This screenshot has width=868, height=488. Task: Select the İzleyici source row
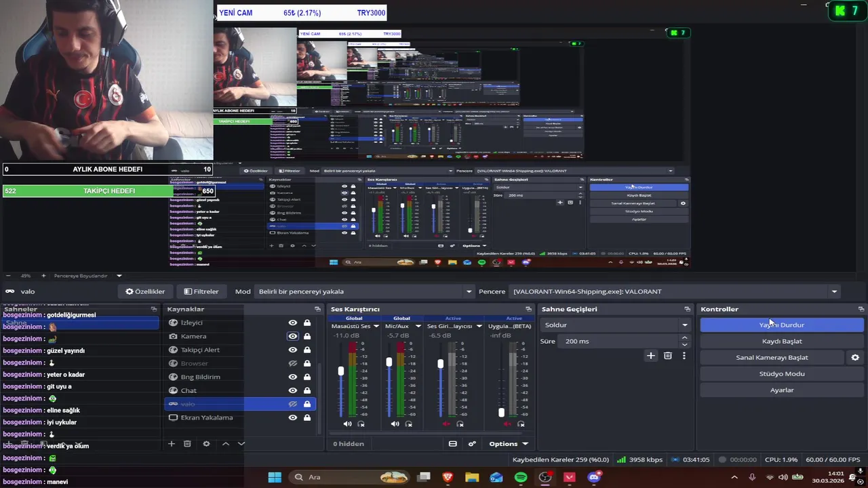pos(241,323)
